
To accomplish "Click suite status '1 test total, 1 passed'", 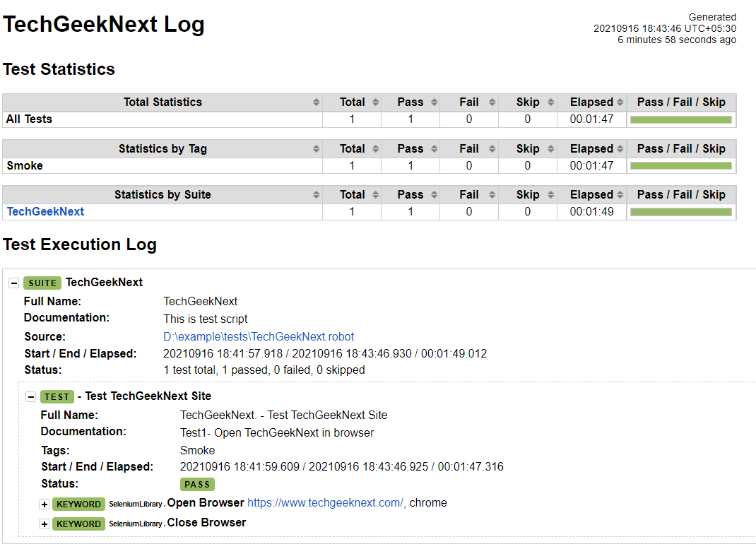I will click(215, 370).
